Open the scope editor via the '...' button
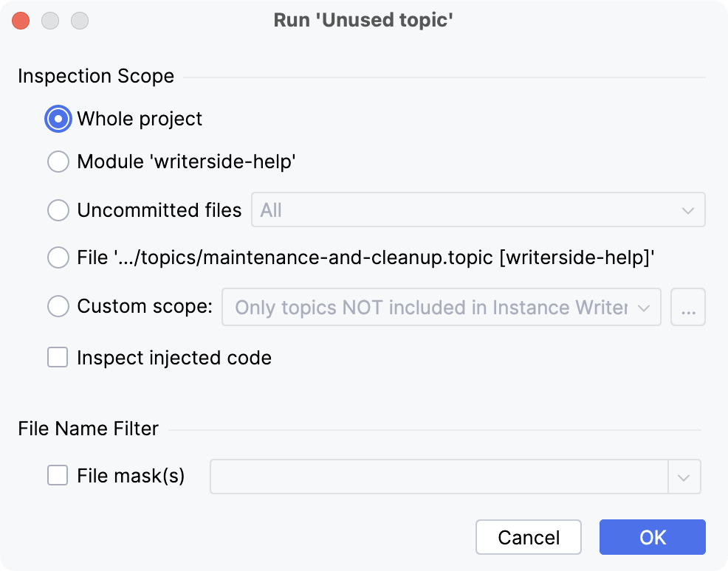Screen dimensions: 728x571 click(x=687, y=307)
